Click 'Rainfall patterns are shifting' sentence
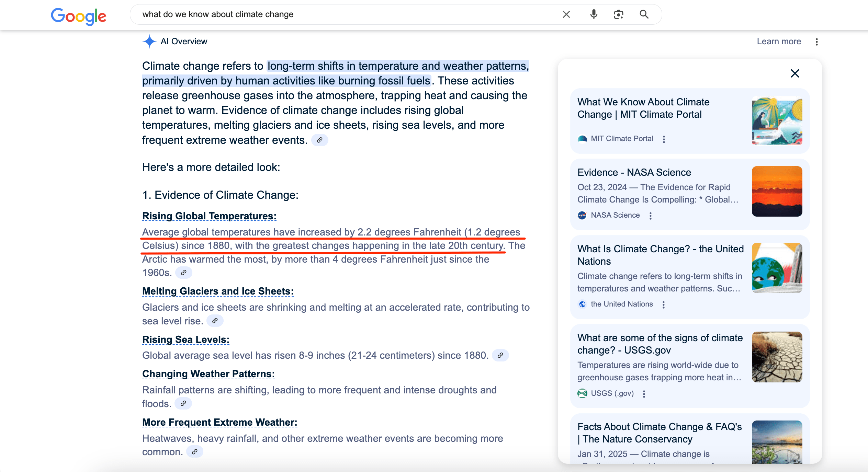 [319, 396]
